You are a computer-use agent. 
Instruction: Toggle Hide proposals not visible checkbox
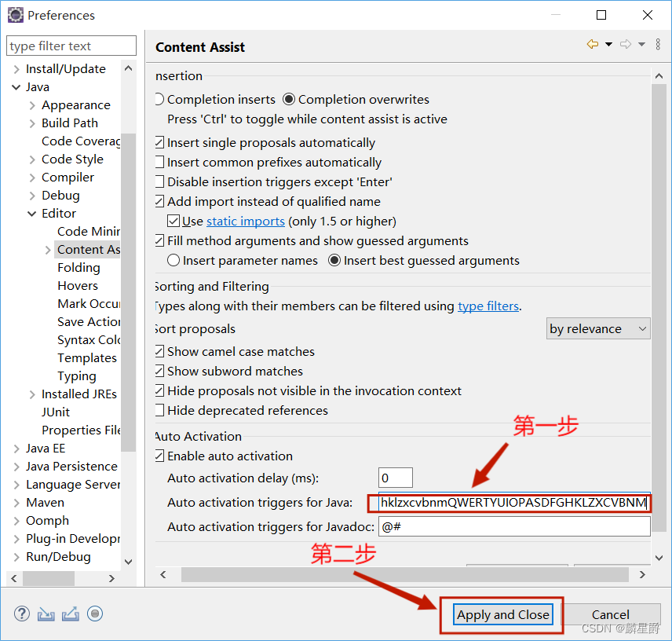point(159,391)
